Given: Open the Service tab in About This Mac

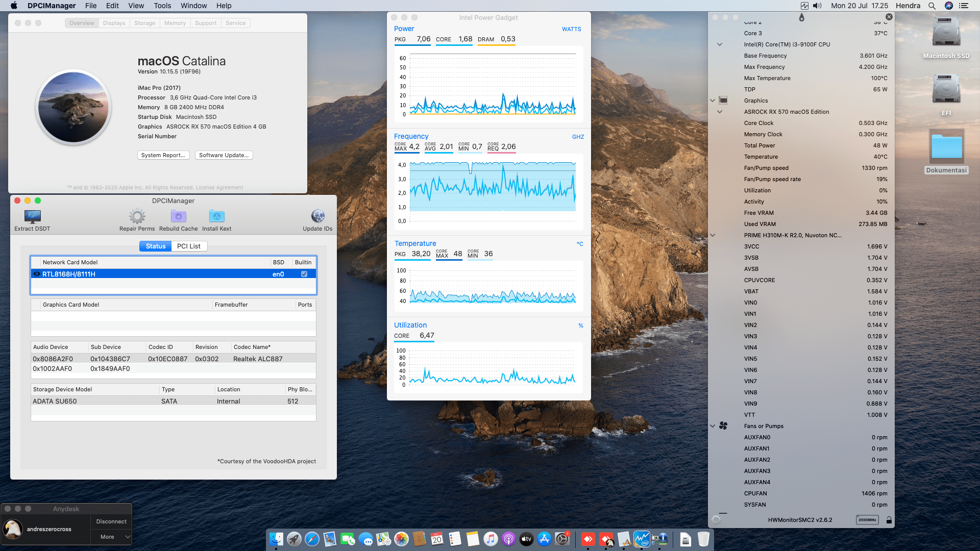Looking at the screenshot, I should point(235,23).
